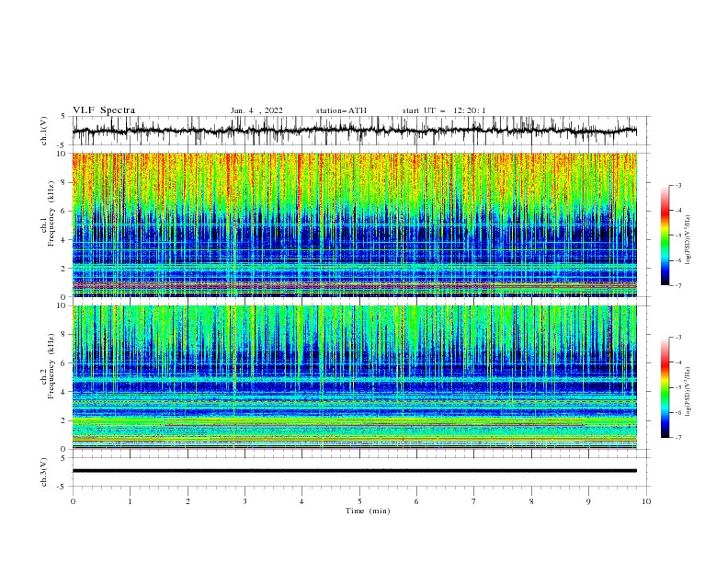The width and height of the screenshot is (728, 563).
Task: Click the "ch.1(V)" axis label
Action: pyautogui.click(x=44, y=131)
